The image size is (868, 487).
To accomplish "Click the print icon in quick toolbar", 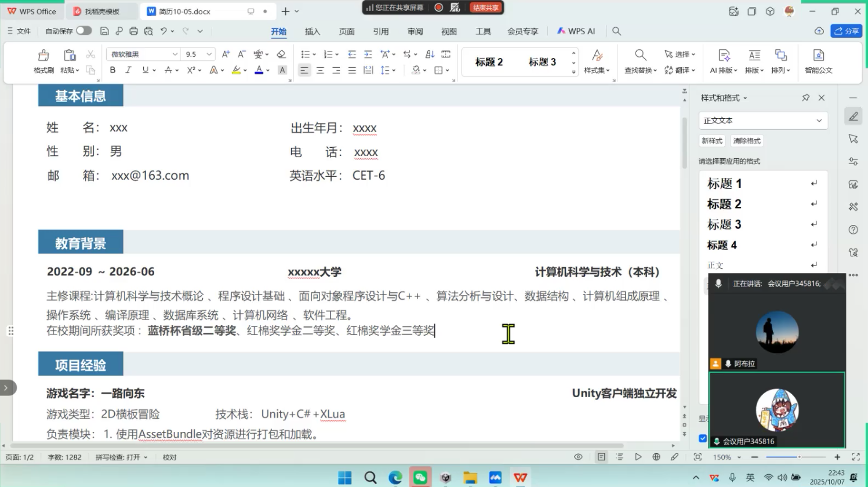I will [x=134, y=31].
